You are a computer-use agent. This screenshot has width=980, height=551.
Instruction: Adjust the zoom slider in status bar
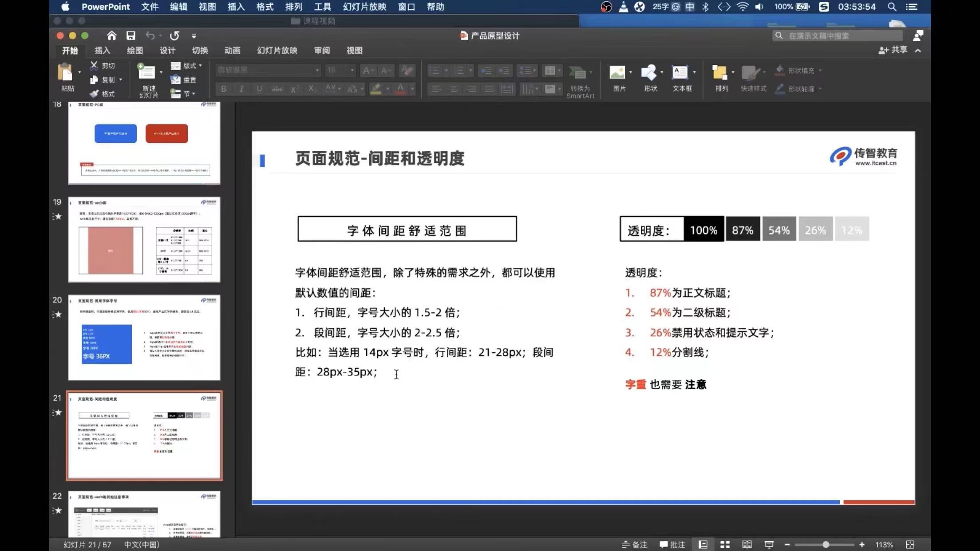click(x=825, y=544)
